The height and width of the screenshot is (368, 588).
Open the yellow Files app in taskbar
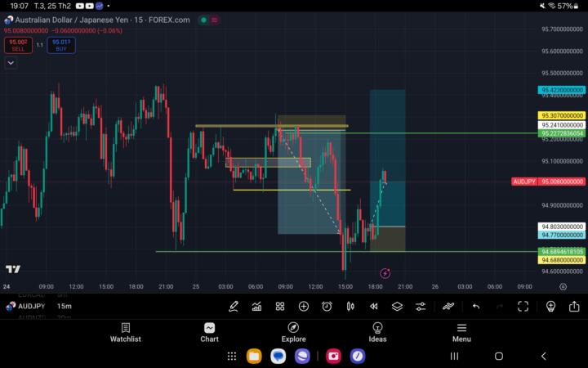click(254, 356)
